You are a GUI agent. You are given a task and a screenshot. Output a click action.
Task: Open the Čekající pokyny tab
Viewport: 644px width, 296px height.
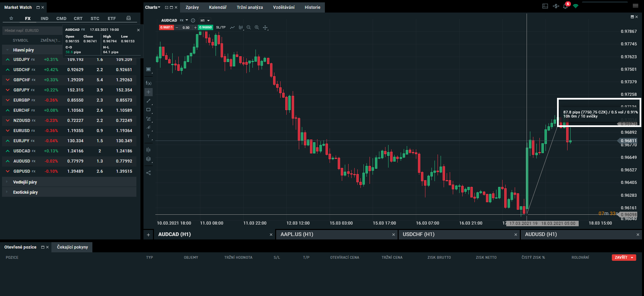point(72,247)
